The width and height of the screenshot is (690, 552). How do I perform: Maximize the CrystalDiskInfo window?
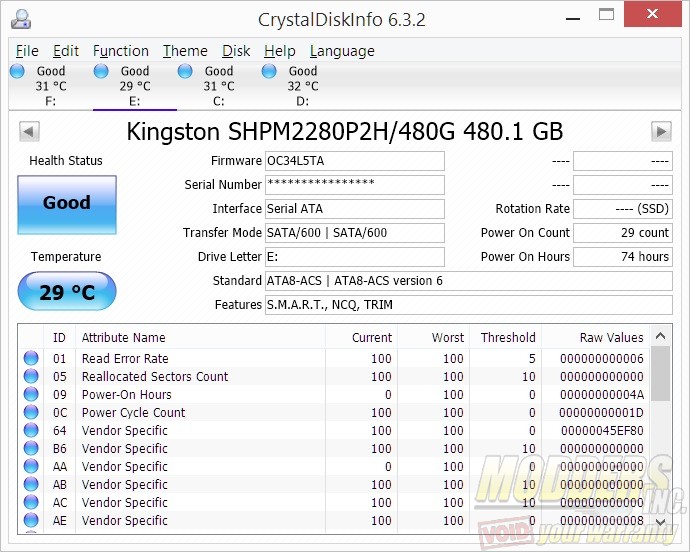606,15
